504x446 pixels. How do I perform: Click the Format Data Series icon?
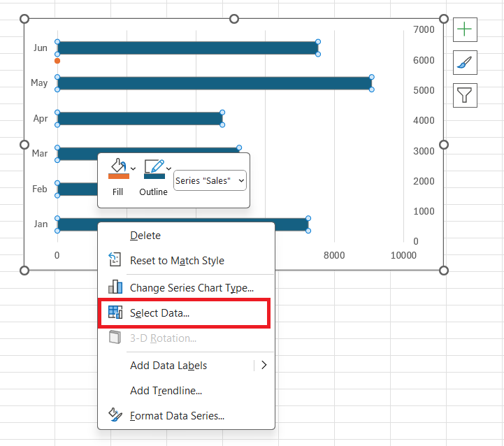pyautogui.click(x=115, y=415)
